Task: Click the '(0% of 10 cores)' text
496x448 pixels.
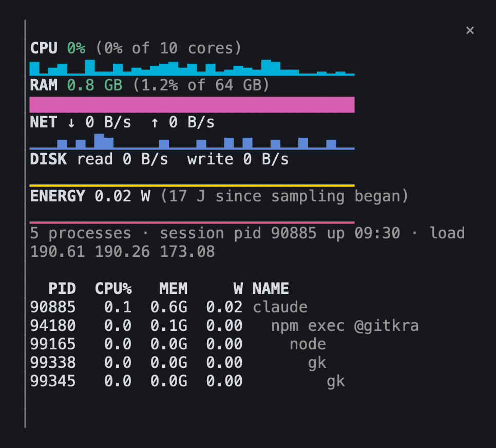Action: pyautogui.click(x=168, y=48)
